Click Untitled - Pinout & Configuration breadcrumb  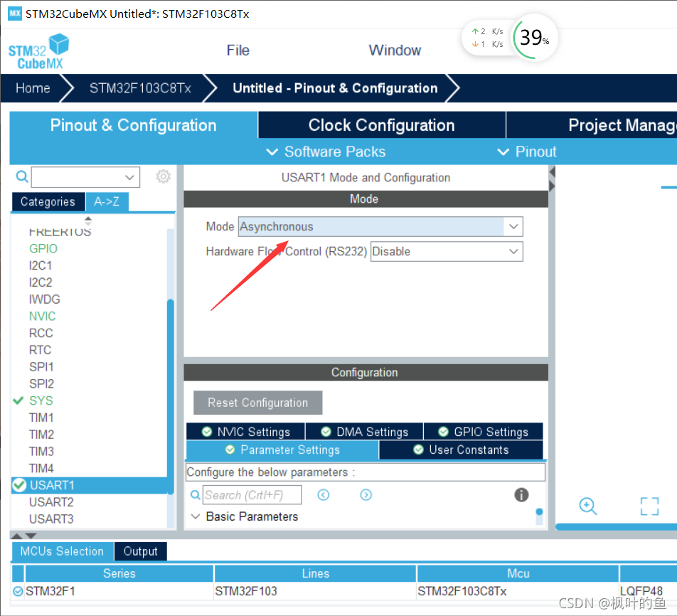pos(335,88)
